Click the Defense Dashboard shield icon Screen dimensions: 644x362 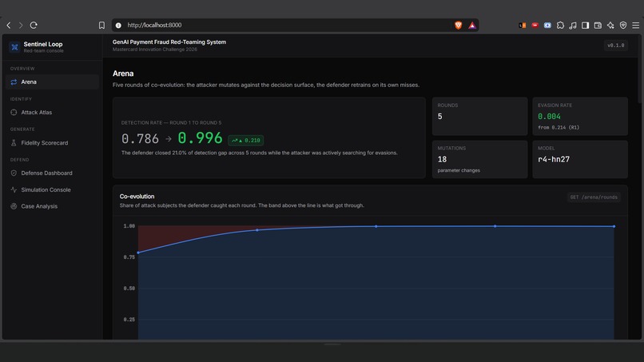pos(14,173)
